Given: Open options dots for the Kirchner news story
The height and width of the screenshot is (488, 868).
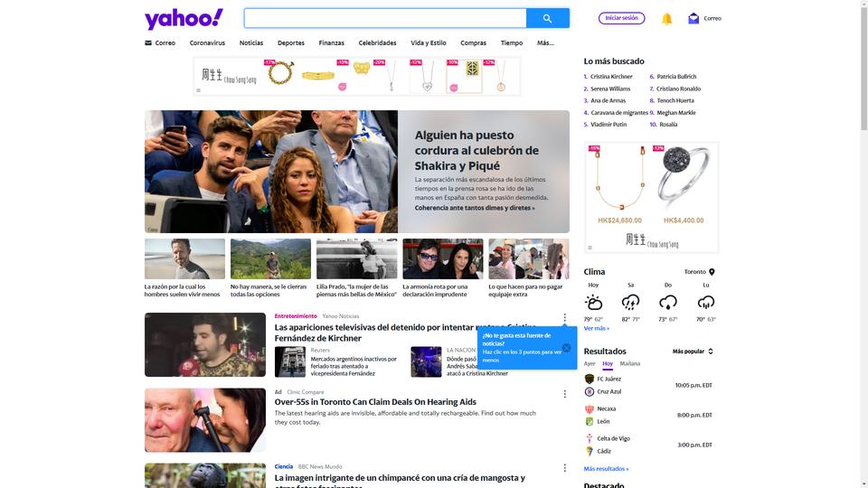Looking at the screenshot, I should [x=564, y=317].
